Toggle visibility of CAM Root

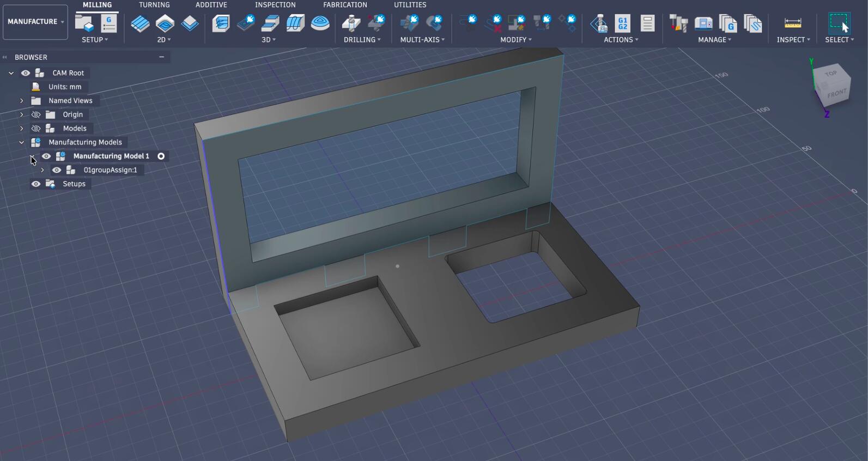pos(26,73)
